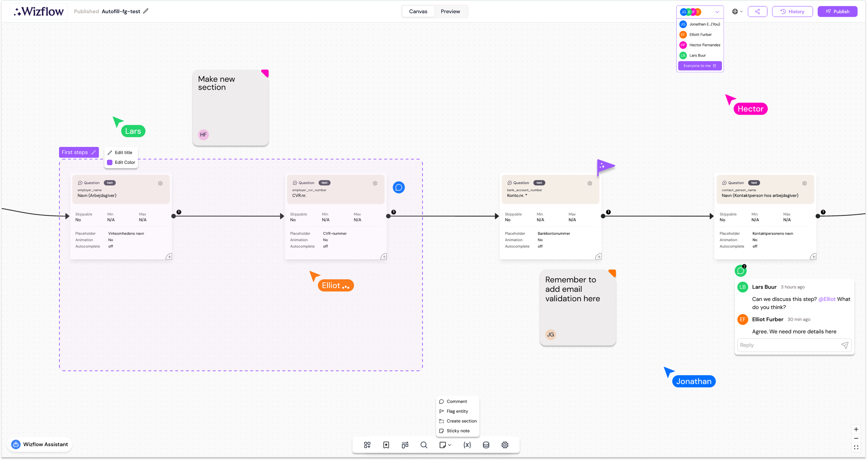Image resolution: width=868 pixels, height=460 pixels.
Task: Click the share icon button in header
Action: [757, 11]
